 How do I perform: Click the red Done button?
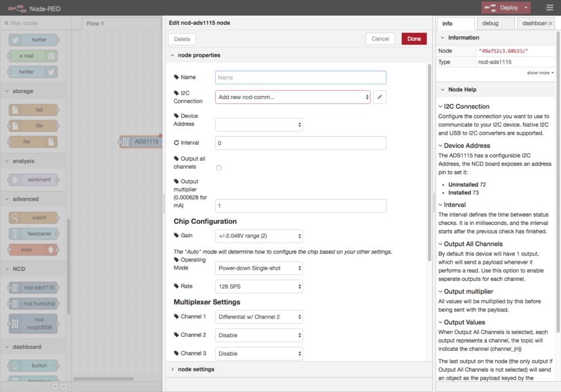coord(414,39)
